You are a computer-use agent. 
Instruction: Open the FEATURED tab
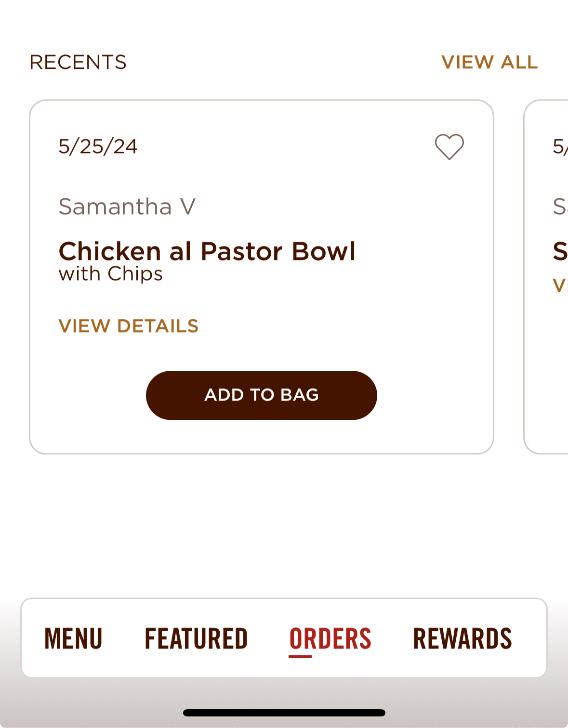[196, 638]
